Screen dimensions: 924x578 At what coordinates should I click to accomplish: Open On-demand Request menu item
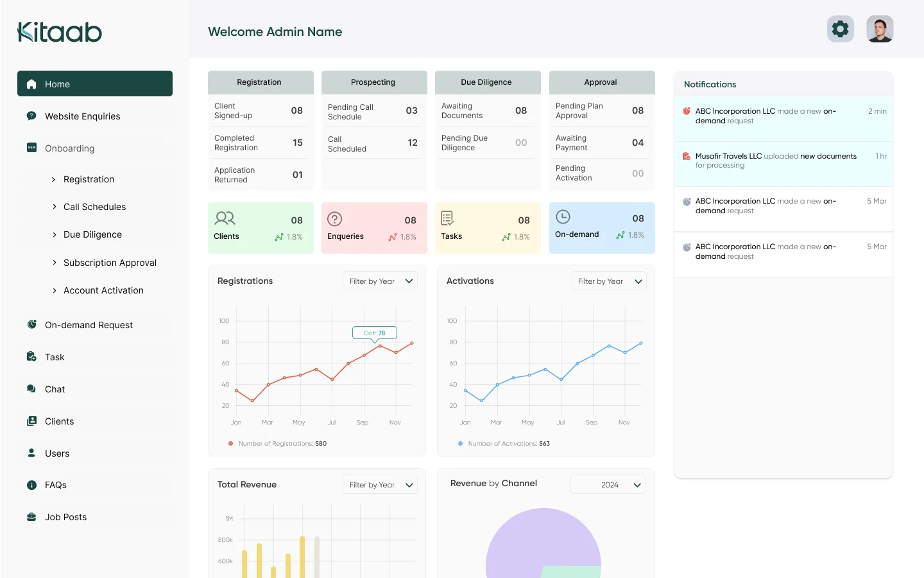click(x=95, y=324)
